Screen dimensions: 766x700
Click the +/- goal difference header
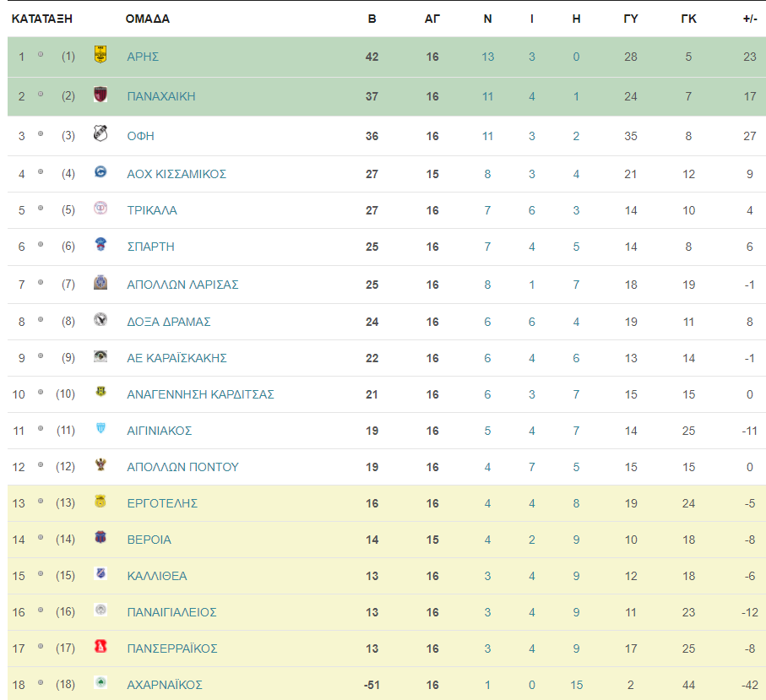pos(750,19)
